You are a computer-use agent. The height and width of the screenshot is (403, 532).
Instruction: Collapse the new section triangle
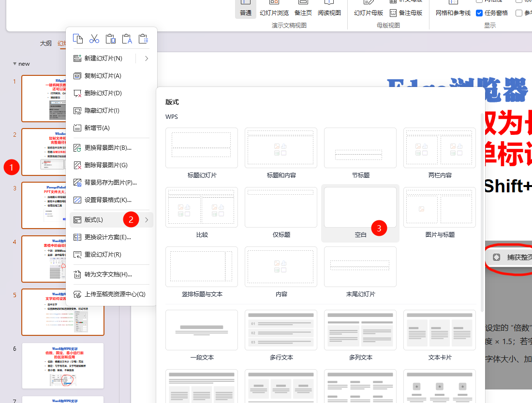15,64
